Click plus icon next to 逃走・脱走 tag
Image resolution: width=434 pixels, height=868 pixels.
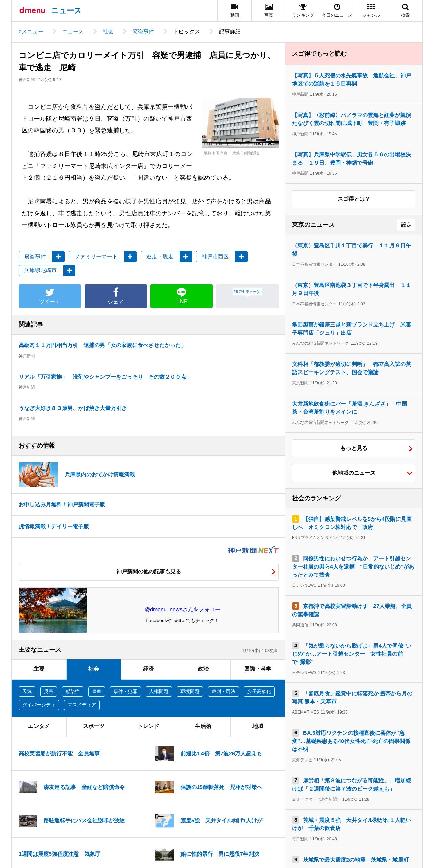(x=186, y=257)
